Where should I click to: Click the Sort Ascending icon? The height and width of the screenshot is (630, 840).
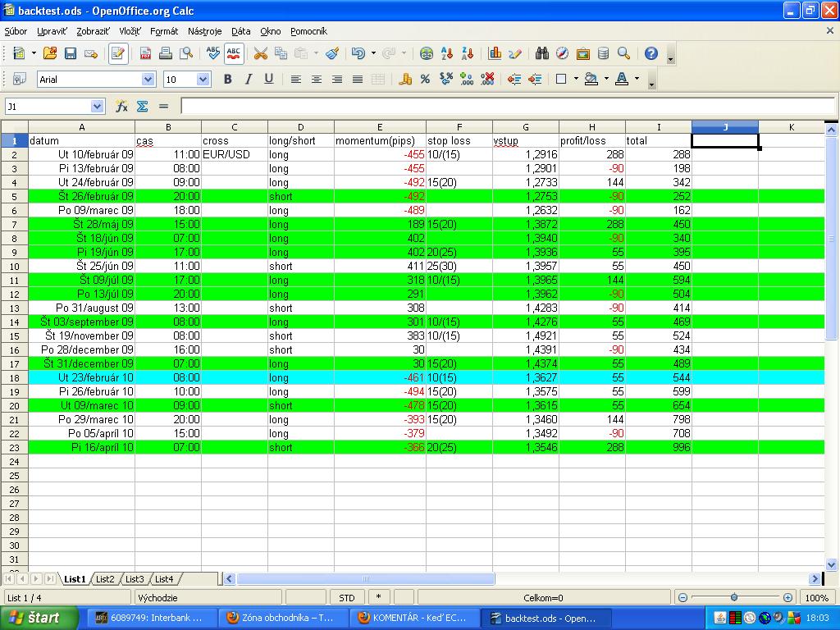447,53
